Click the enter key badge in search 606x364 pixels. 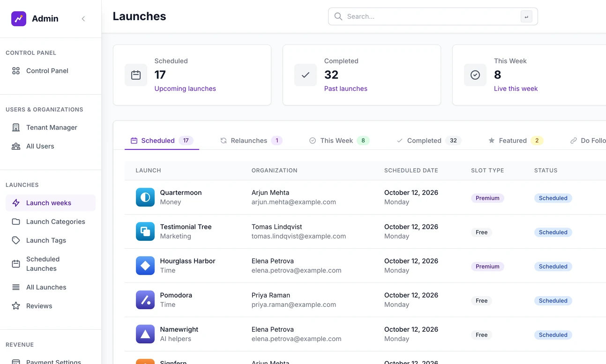pyautogui.click(x=526, y=17)
